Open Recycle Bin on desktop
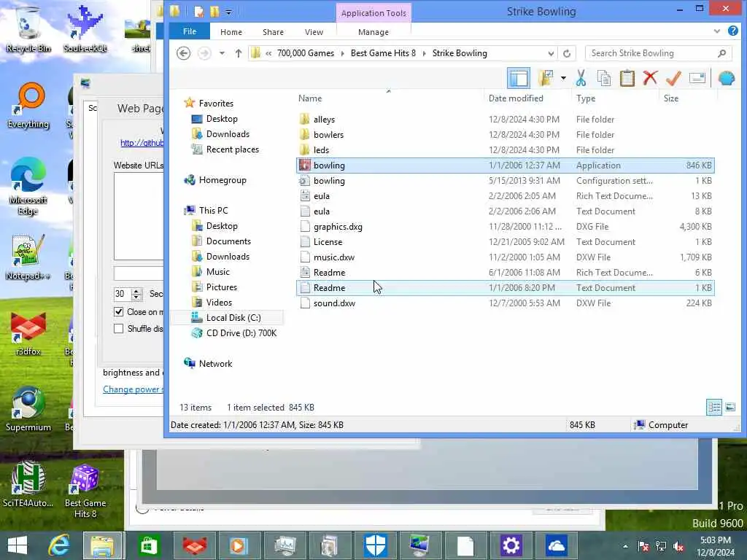This screenshot has width=747, height=560. point(28,28)
